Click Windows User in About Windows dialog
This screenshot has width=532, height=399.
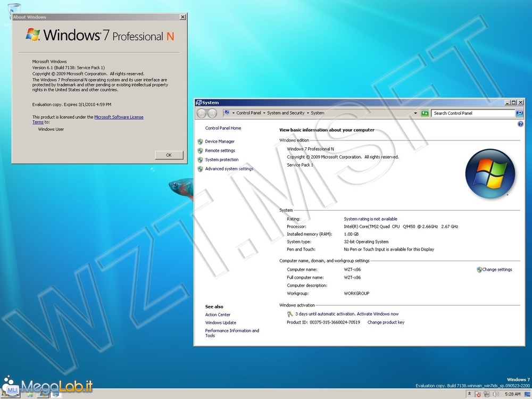(x=51, y=130)
